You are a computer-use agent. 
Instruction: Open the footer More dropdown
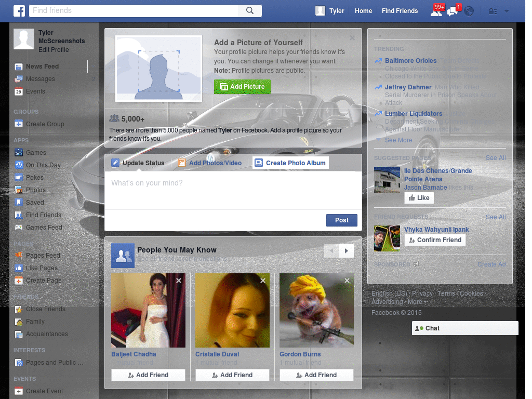[x=417, y=302]
